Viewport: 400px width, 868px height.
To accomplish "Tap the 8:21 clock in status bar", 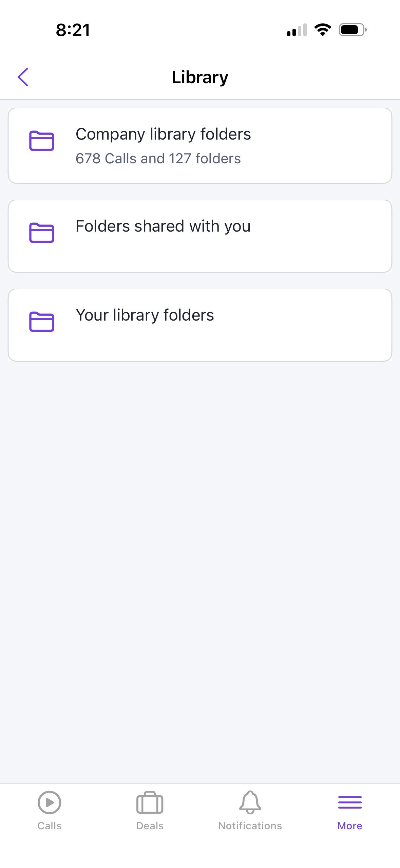I will coord(73,30).
